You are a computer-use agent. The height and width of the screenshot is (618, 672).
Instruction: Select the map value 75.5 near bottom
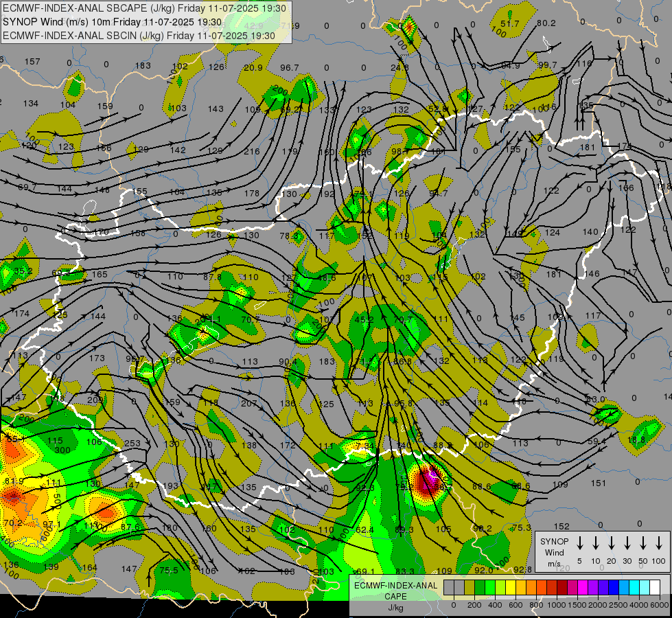169,571
